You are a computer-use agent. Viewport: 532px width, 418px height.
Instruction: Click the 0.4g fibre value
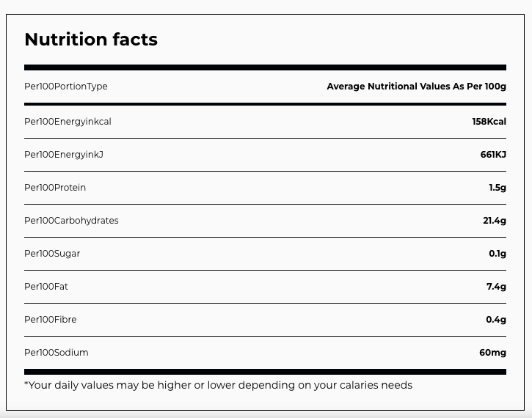click(x=496, y=320)
